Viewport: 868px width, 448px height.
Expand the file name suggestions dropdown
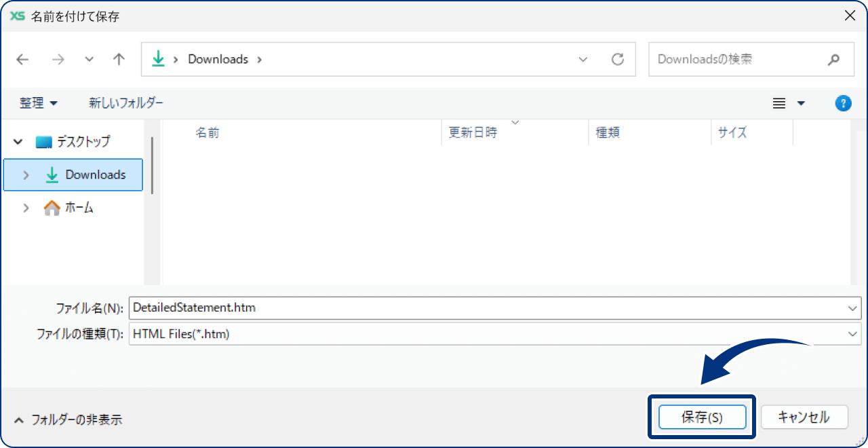852,308
